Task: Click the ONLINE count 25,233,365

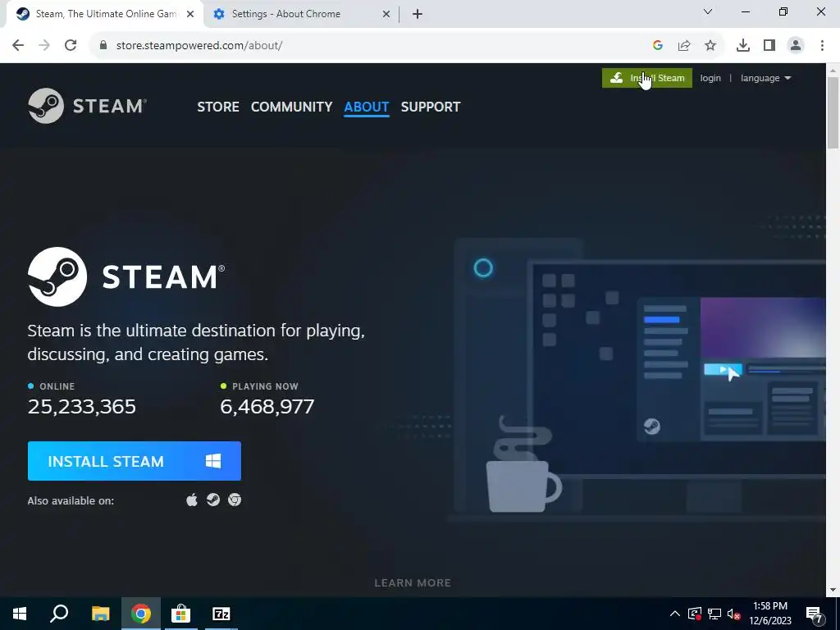Action: (x=81, y=407)
